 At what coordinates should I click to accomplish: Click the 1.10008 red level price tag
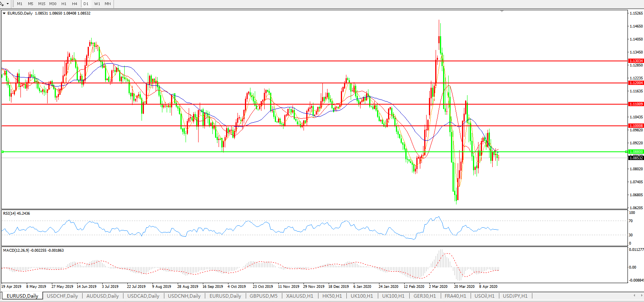tap(636, 126)
